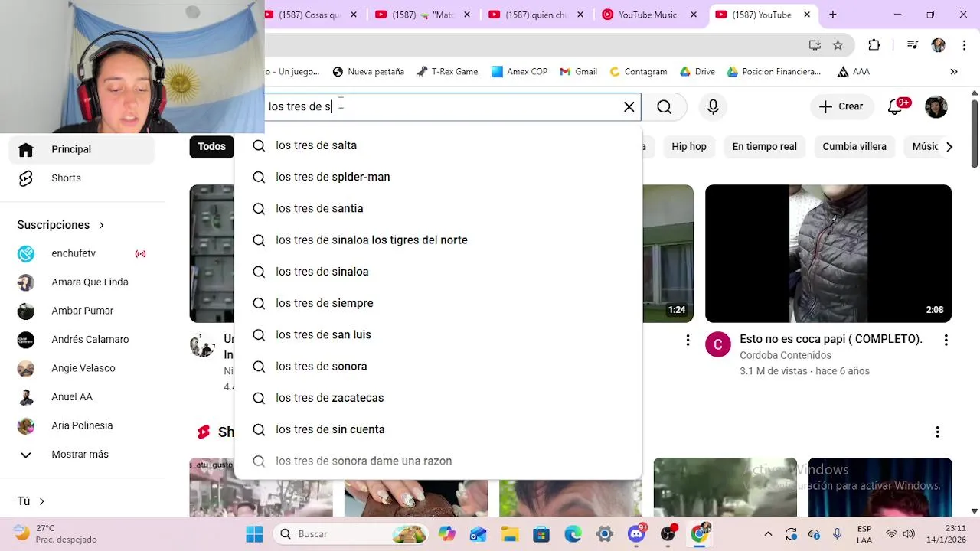Screen dimensions: 980x551
Task: Open options for the 1:24 video
Action: [x=688, y=340]
